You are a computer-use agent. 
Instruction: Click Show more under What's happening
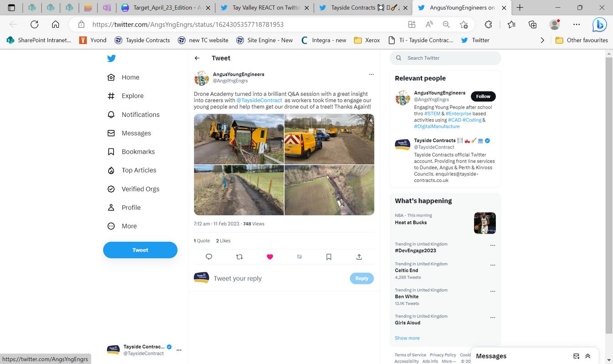(x=407, y=338)
